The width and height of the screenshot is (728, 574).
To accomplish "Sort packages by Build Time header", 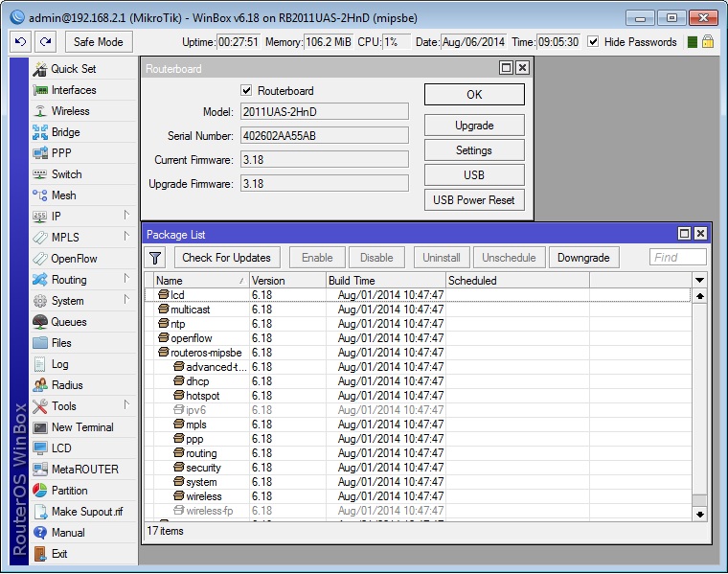I will click(x=385, y=281).
